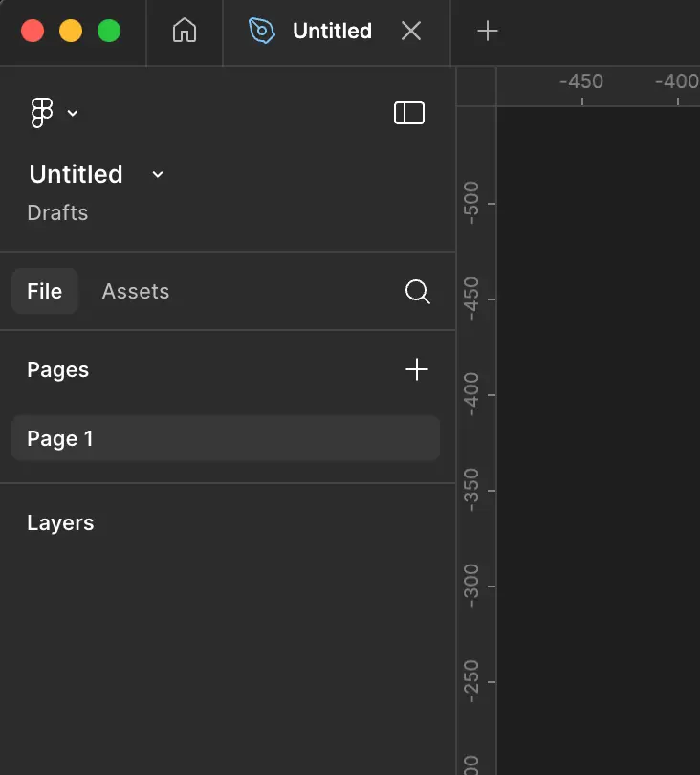Go to the Home tab icon
Viewport: 700px width, 775px height.
point(184,32)
